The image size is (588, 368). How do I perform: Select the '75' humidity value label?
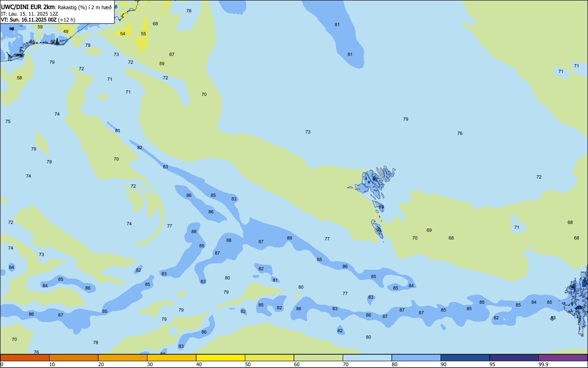point(8,122)
